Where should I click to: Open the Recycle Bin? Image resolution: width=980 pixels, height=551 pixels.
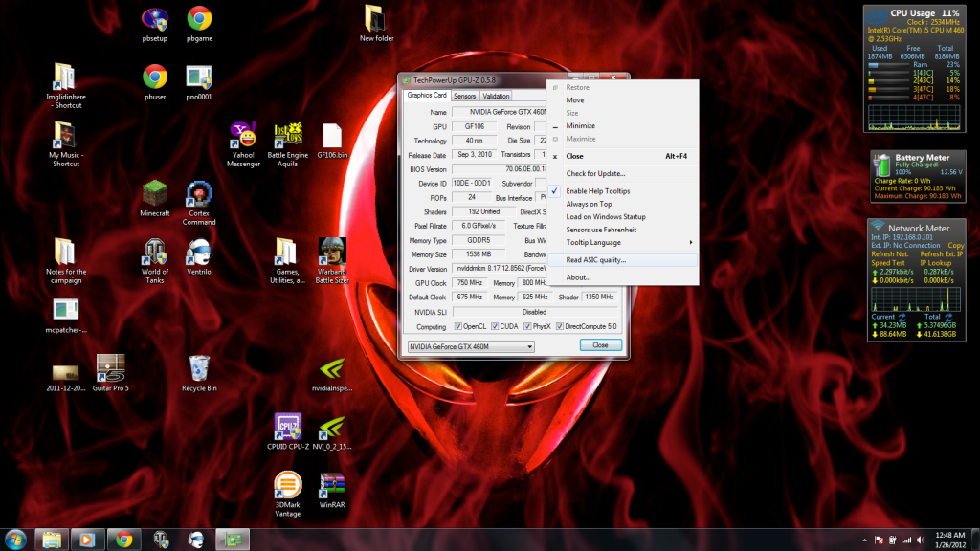coord(199,374)
